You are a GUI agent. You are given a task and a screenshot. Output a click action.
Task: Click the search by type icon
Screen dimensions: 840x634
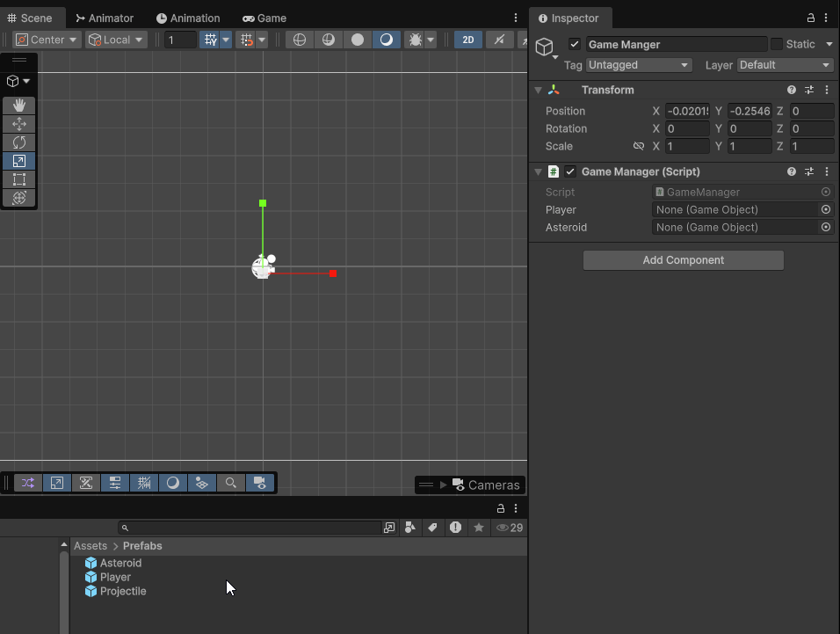[x=409, y=528]
